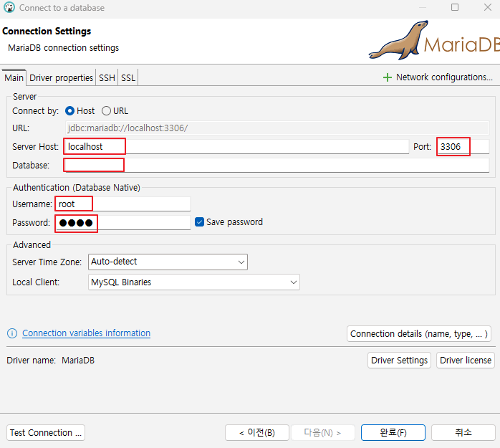The image size is (500, 448).
Task: Click the Database input field
Action: (277, 166)
